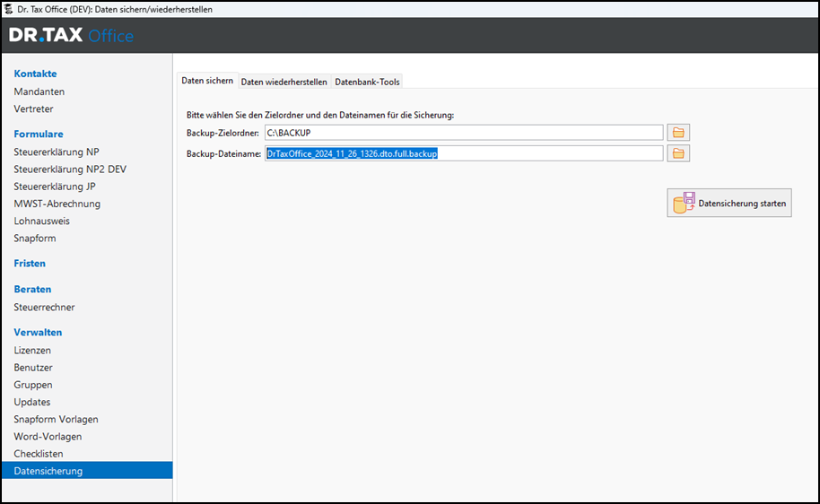Click the Dr. Tax Office title bar icon
This screenshot has width=820, height=504.
point(8,9)
